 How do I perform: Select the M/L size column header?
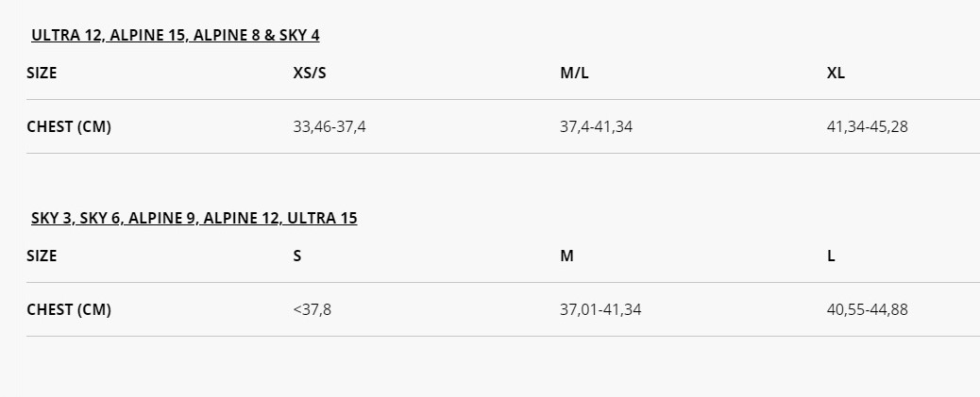574,73
